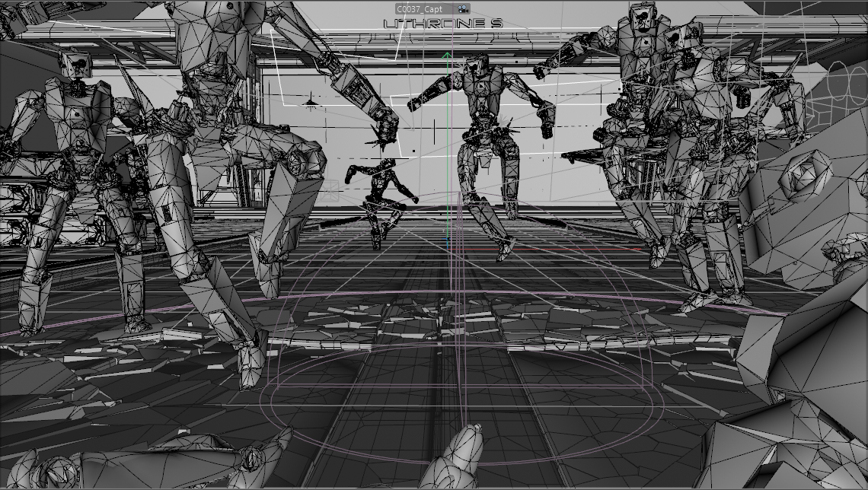The height and width of the screenshot is (490, 868).
Task: Click the green Y-axis arrow handle tip
Action: tap(447, 55)
